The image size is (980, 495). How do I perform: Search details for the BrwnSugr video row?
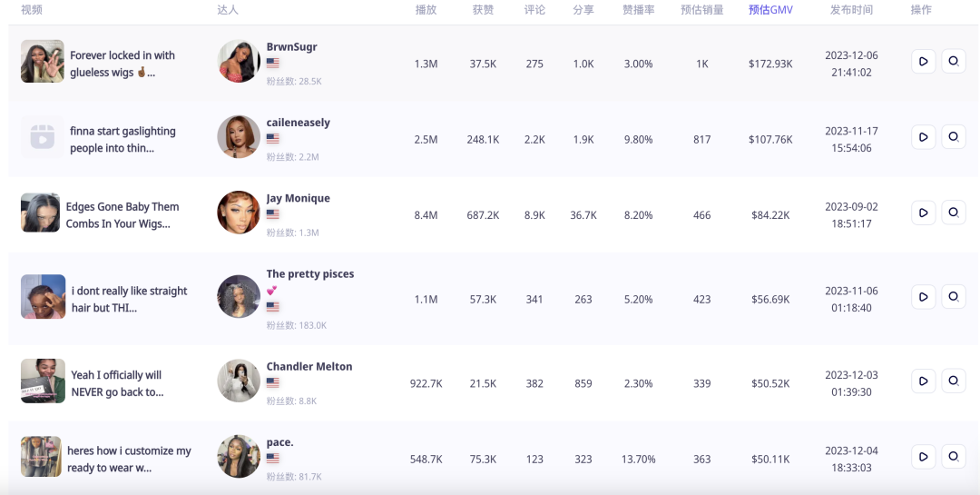[954, 62]
